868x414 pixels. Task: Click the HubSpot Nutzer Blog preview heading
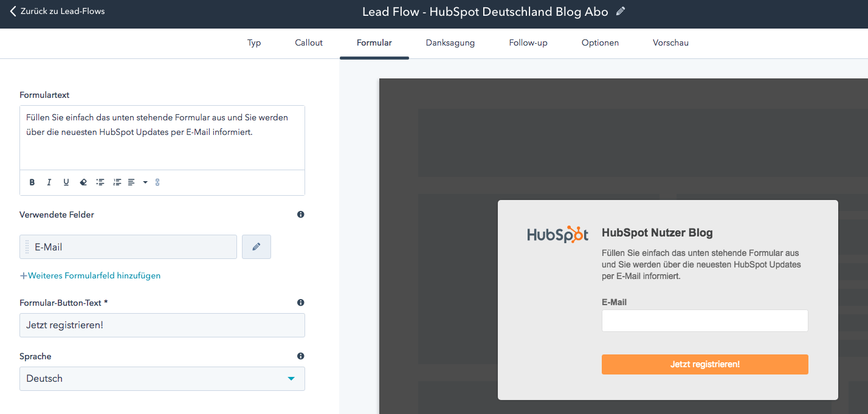coord(657,233)
